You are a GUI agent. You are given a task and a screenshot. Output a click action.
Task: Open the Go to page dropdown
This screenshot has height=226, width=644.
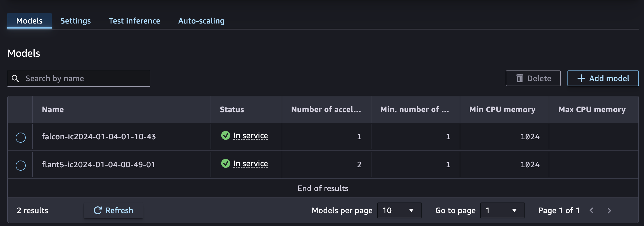pos(502,210)
